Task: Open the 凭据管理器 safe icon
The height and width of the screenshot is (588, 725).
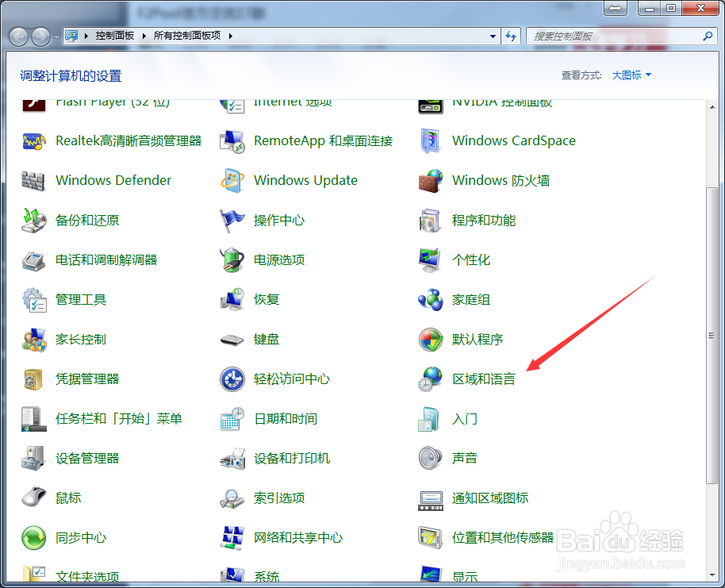Action: pos(34,379)
